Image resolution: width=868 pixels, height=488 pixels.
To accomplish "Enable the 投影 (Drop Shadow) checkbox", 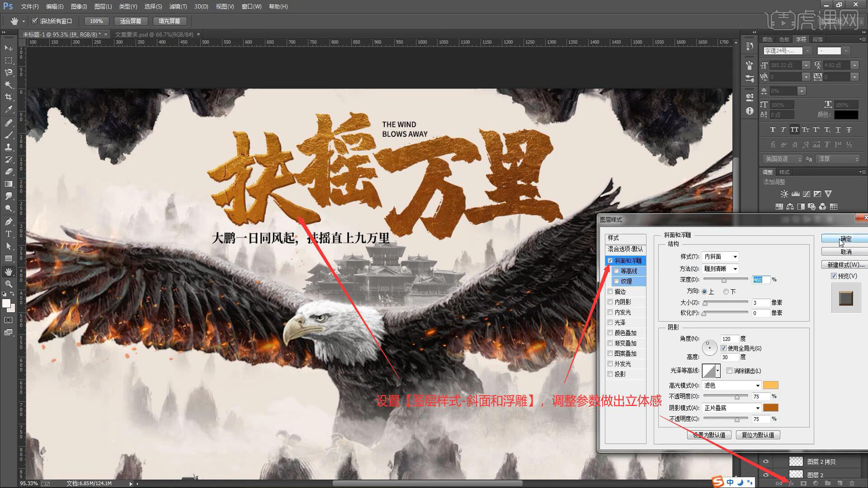I will 610,374.
